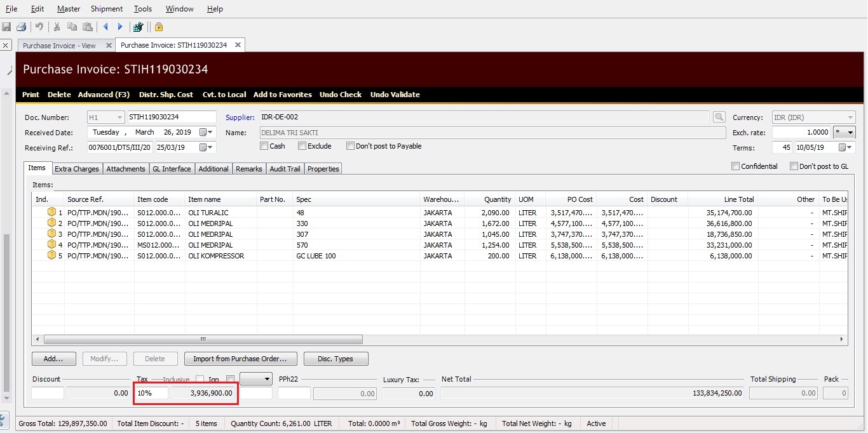Click the Disc. Types button
Screen dimensions: 868x433
[x=336, y=359]
